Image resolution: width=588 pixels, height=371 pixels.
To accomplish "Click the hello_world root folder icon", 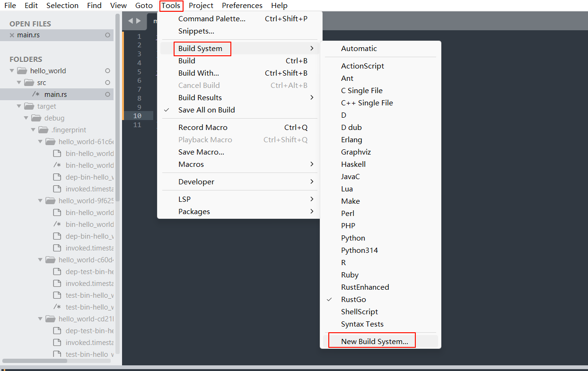I will [22, 71].
